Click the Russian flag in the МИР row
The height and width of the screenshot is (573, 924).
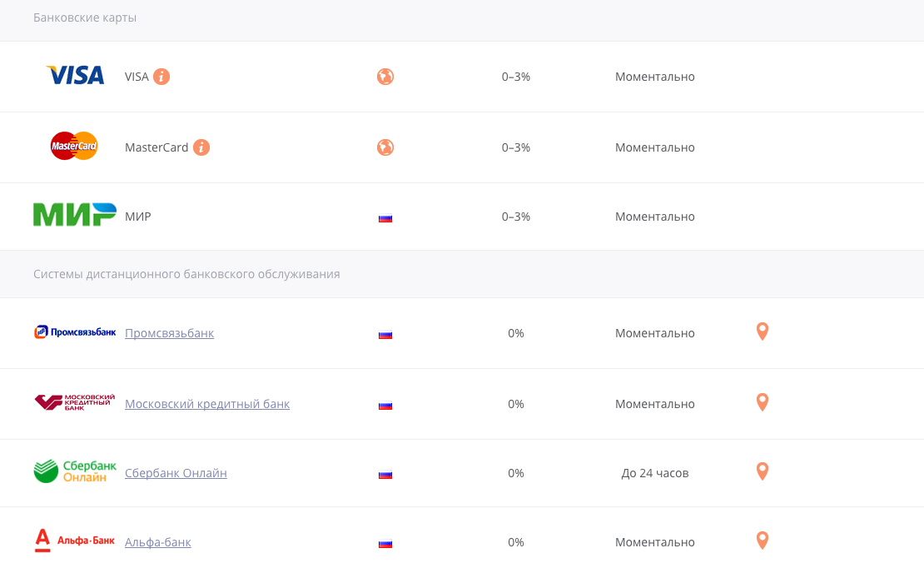pos(385,217)
